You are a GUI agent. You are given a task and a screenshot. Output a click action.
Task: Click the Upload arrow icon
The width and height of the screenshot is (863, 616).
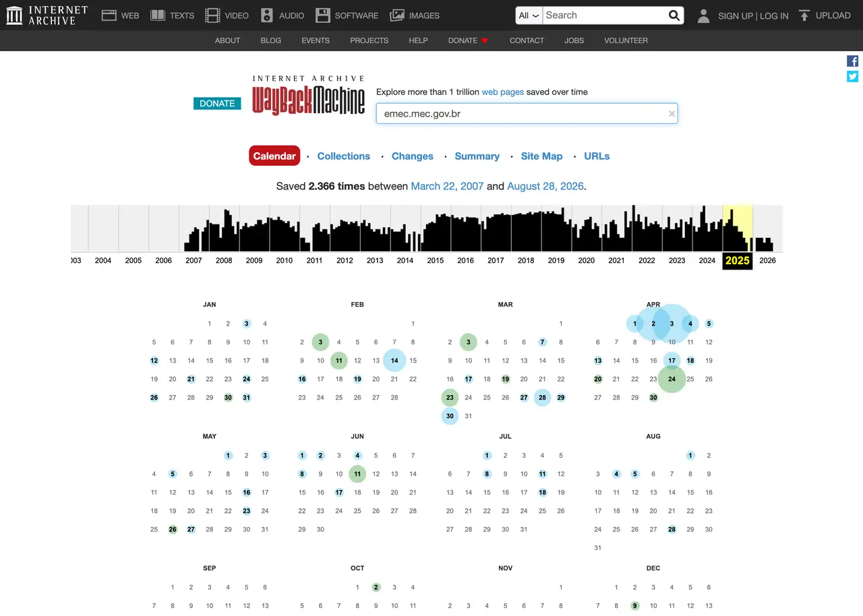(804, 15)
